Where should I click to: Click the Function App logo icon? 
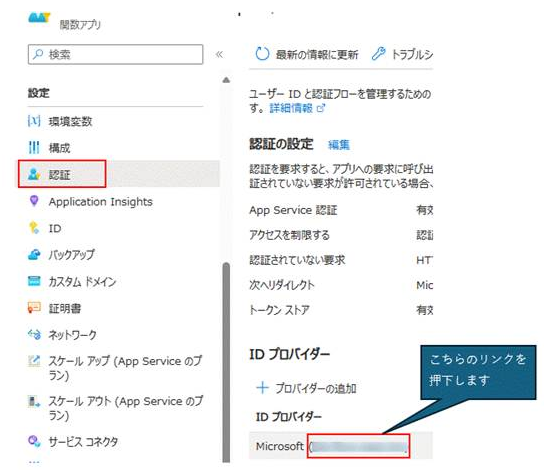click(x=39, y=18)
